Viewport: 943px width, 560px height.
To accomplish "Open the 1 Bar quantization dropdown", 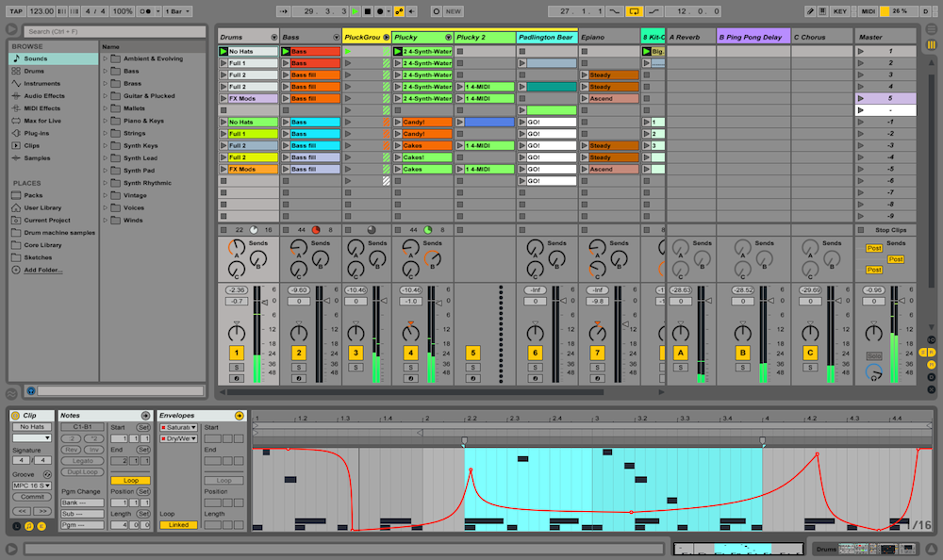I will tap(179, 11).
